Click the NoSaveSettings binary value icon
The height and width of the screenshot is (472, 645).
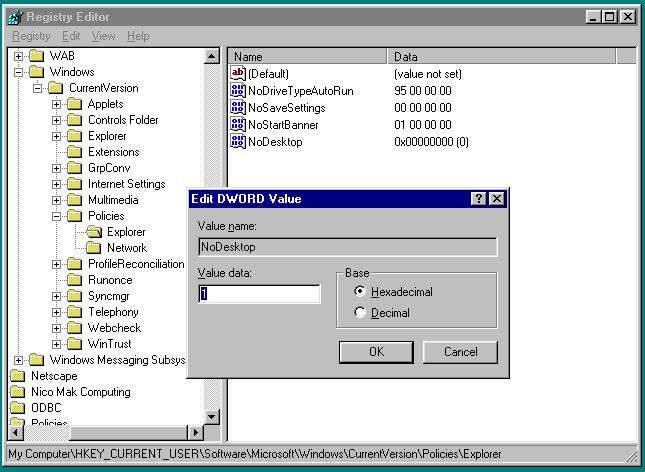[x=238, y=107]
